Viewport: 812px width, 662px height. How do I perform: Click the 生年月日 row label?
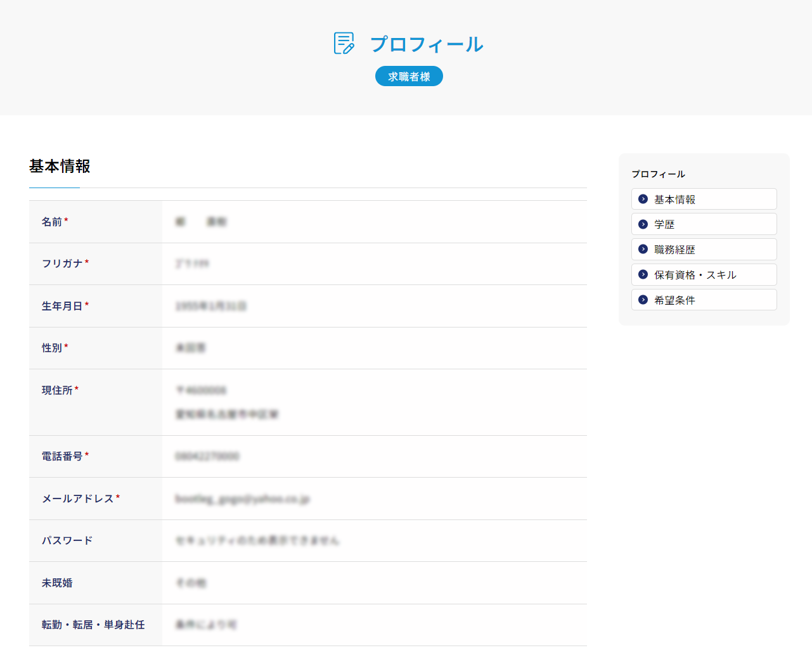coord(62,306)
